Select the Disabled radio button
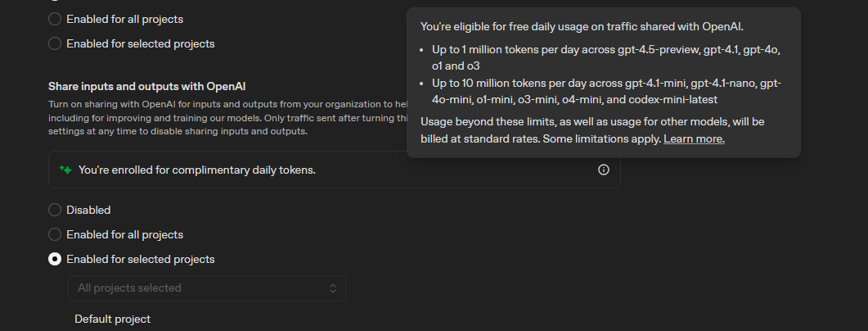Image resolution: width=868 pixels, height=331 pixels. (x=55, y=210)
